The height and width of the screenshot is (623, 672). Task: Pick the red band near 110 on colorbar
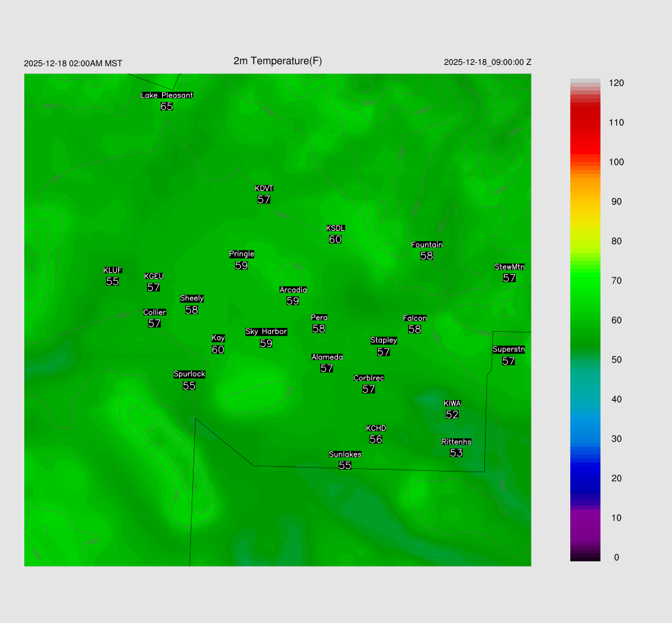pyautogui.click(x=585, y=123)
